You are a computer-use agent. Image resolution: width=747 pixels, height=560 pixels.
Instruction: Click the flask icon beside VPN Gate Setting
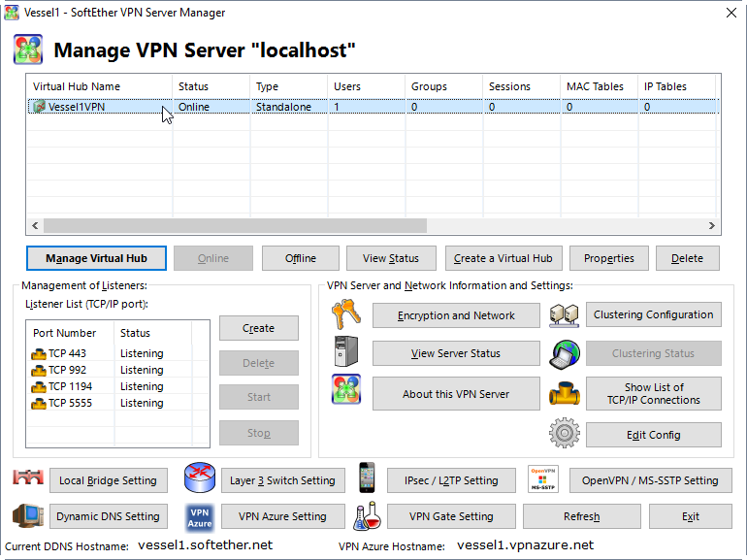pos(368,515)
